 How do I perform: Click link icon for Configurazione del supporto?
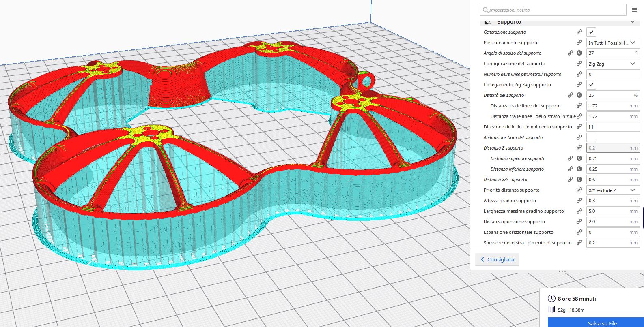pyautogui.click(x=579, y=64)
